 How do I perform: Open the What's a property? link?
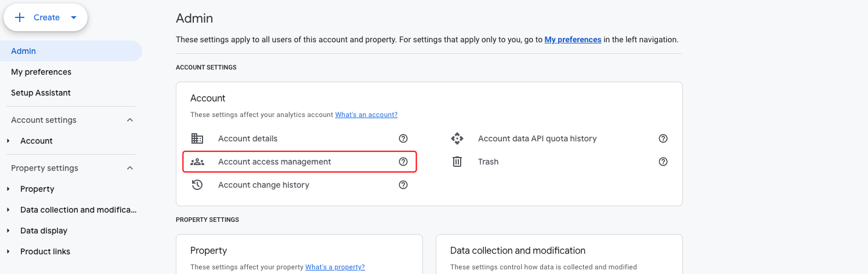click(x=335, y=267)
